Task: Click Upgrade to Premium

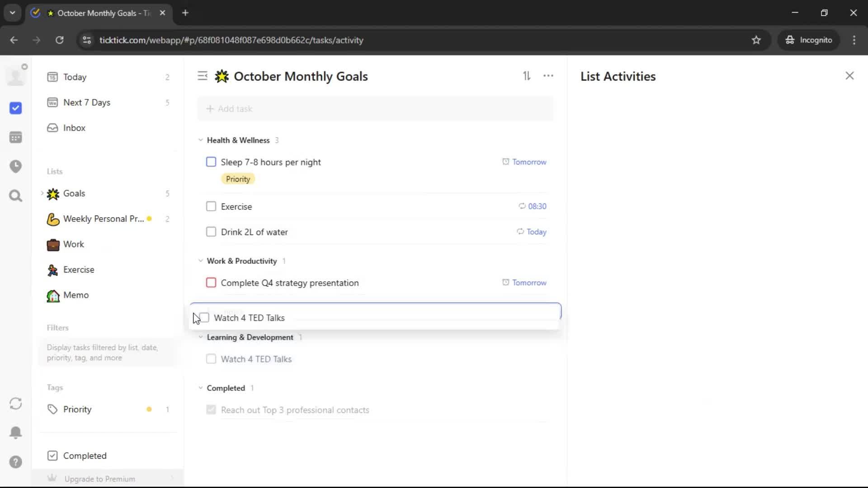Action: point(99,479)
